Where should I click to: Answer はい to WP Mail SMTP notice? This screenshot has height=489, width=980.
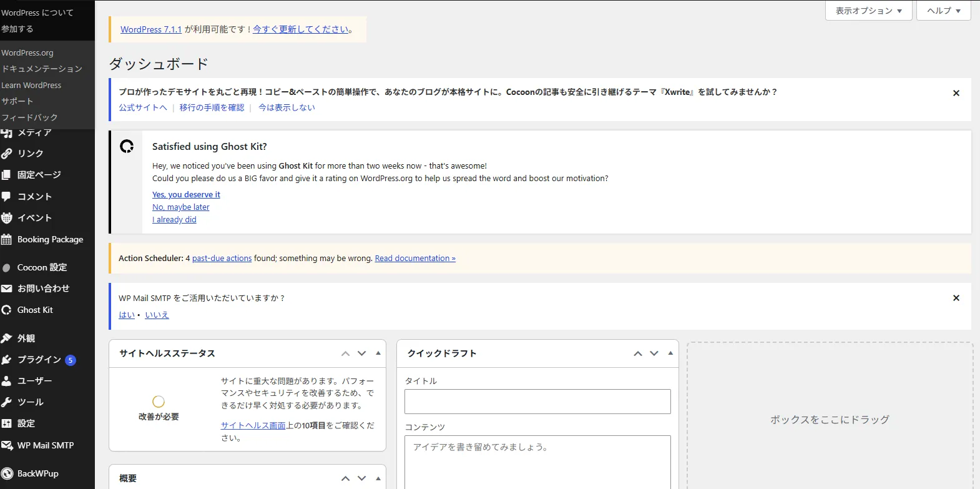[x=127, y=315]
